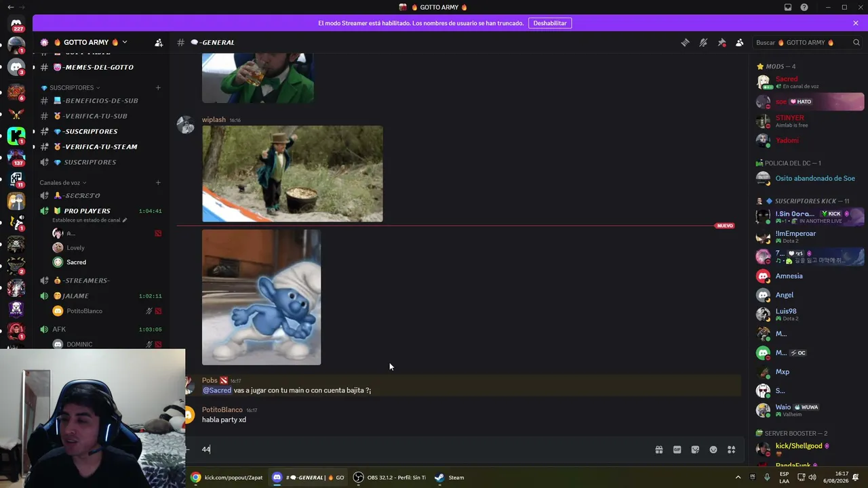Collapse the SUSCRIPTORES category

(71, 87)
